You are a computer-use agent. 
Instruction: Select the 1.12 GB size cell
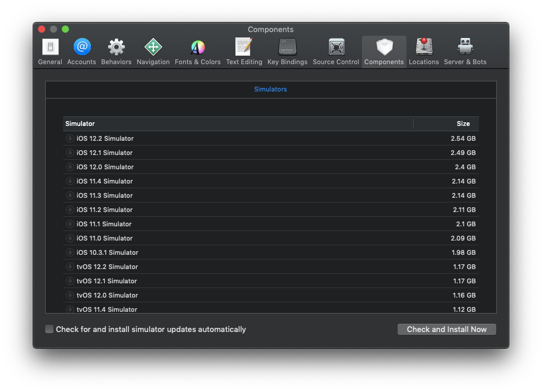(464, 309)
